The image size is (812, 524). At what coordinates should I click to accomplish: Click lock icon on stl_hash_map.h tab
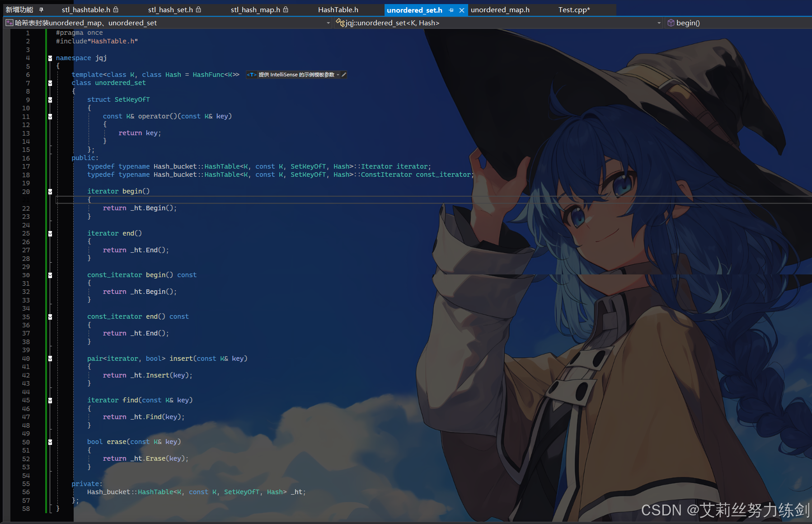click(x=286, y=9)
